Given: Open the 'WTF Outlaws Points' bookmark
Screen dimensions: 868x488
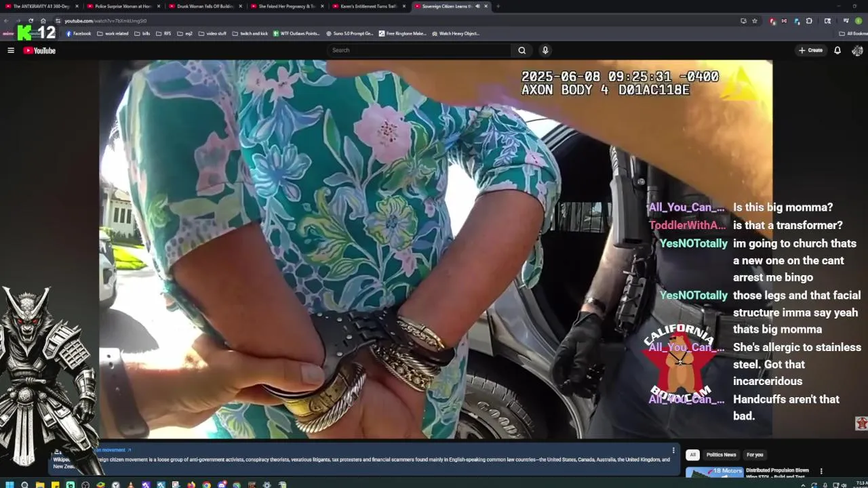Looking at the screenshot, I should pos(296,33).
